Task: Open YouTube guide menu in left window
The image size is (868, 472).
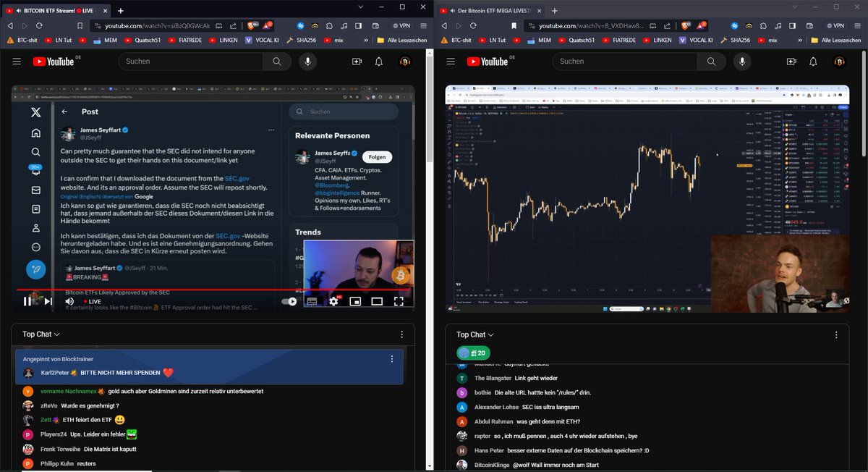Action: tap(17, 62)
